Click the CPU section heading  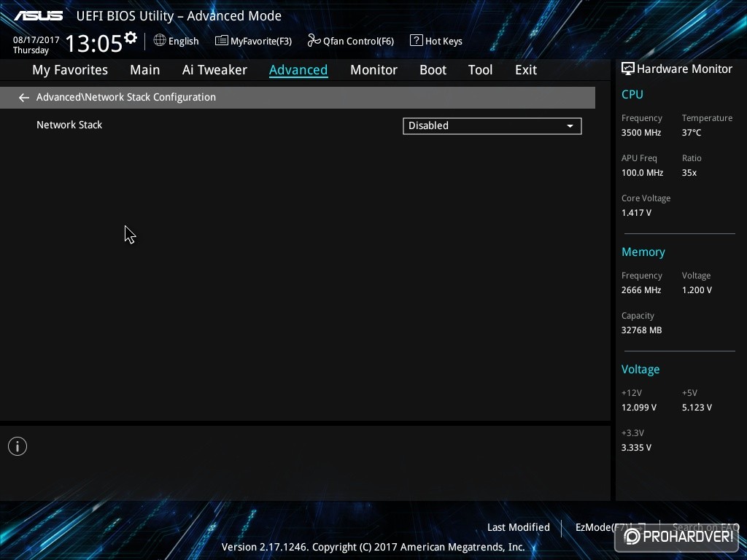[632, 94]
